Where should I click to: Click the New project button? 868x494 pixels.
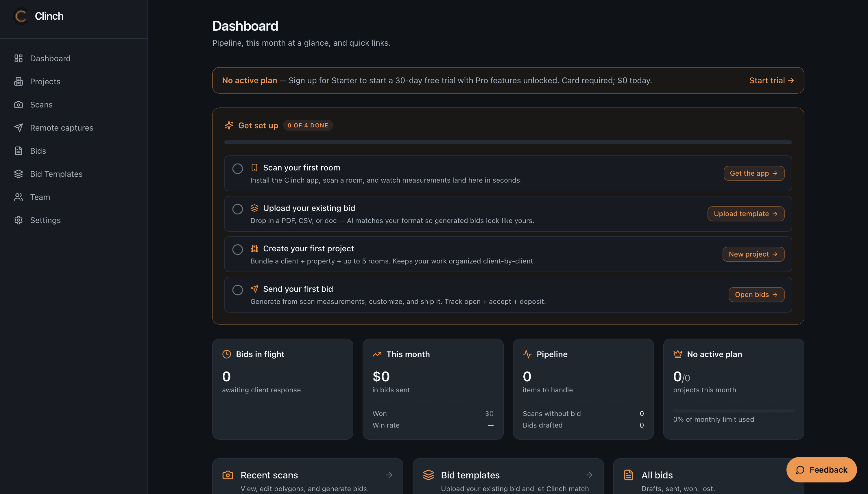(x=753, y=254)
